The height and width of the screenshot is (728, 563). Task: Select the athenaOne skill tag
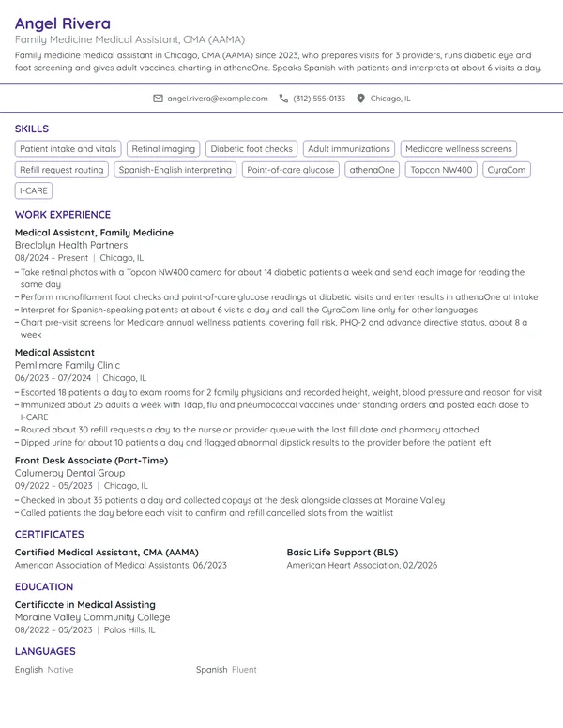pyautogui.click(x=373, y=170)
